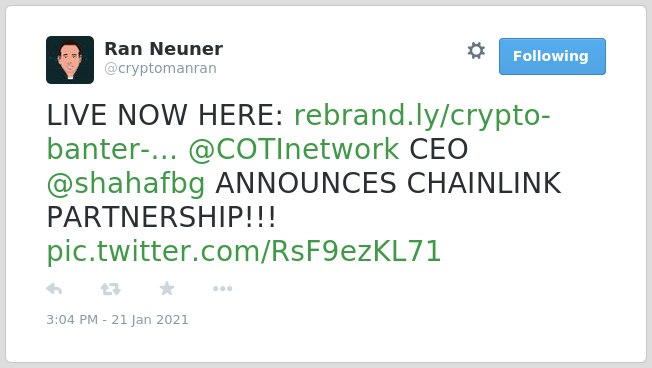Click the 'ANNOUNCES CHAINLINK' tweet text
This screenshot has height=368, width=652.
[388, 183]
